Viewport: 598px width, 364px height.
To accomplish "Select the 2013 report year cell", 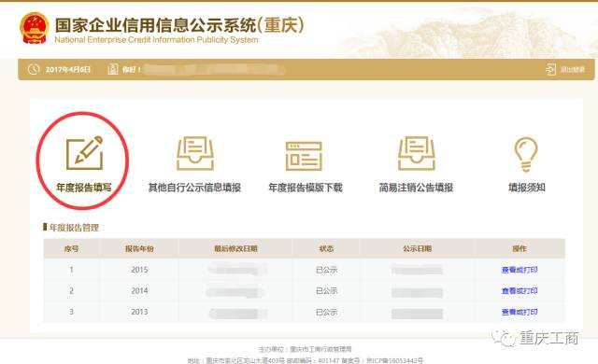I will 139,312.
